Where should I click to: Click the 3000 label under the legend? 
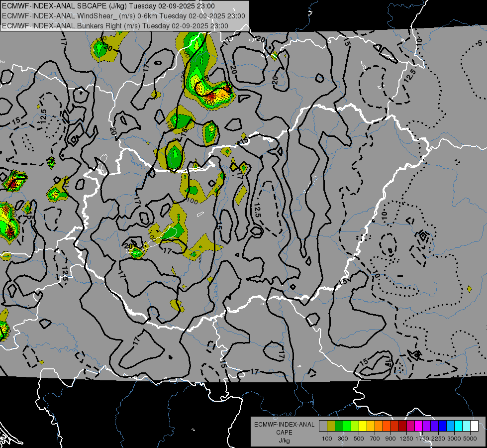pos(454,439)
